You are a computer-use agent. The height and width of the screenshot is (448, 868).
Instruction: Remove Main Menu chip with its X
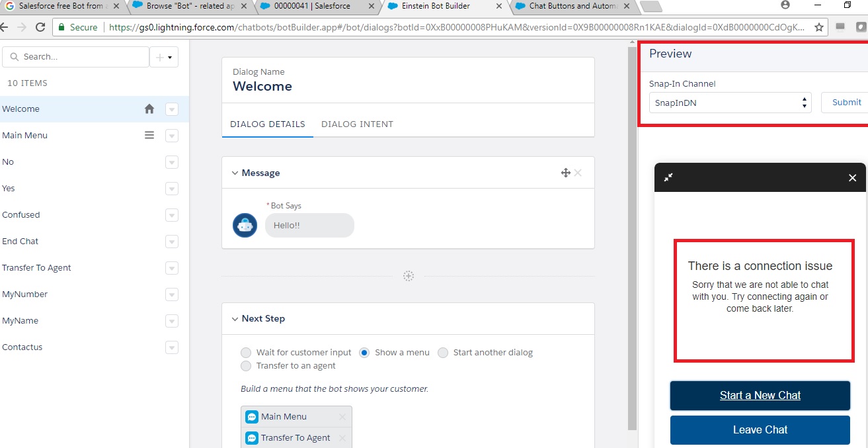point(342,417)
